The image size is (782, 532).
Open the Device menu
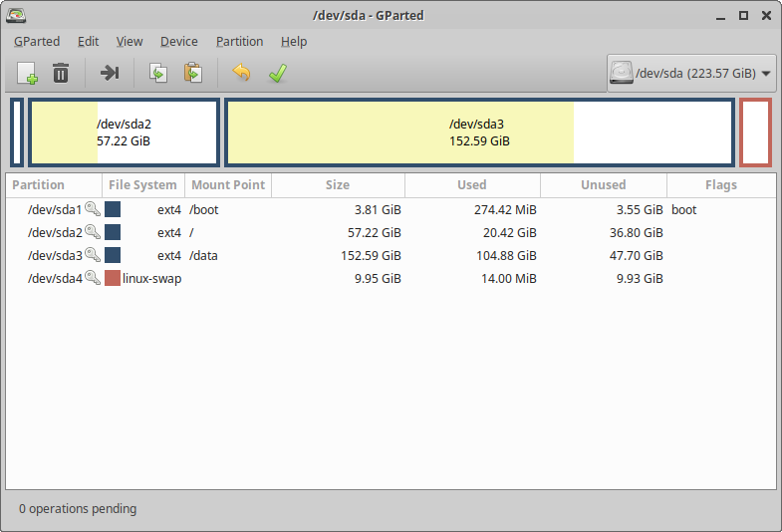pos(179,42)
